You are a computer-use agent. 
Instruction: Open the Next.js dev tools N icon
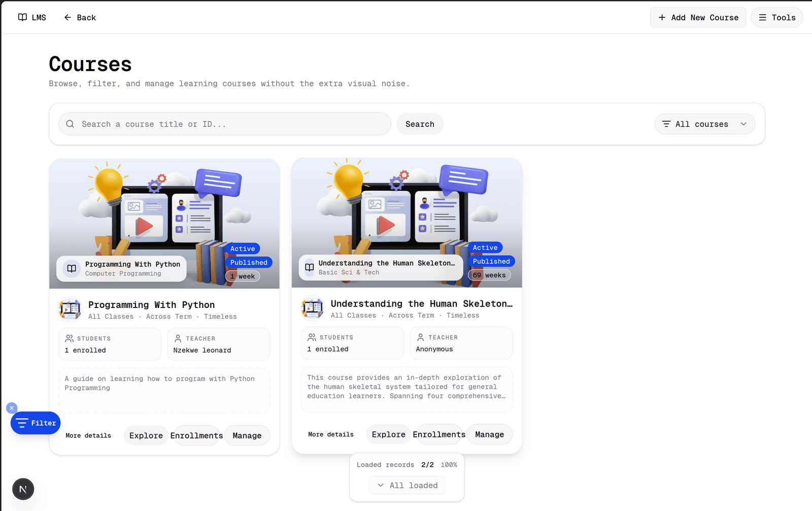tap(23, 489)
